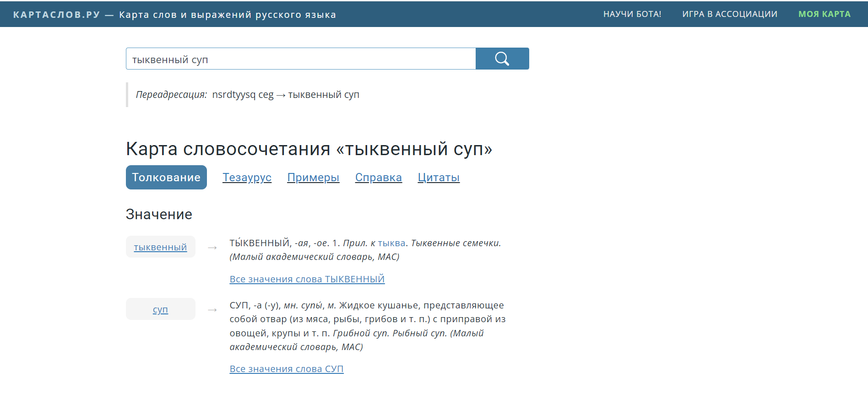
Task: Focus the search field containing «тыквенный суп»
Action: 301,59
